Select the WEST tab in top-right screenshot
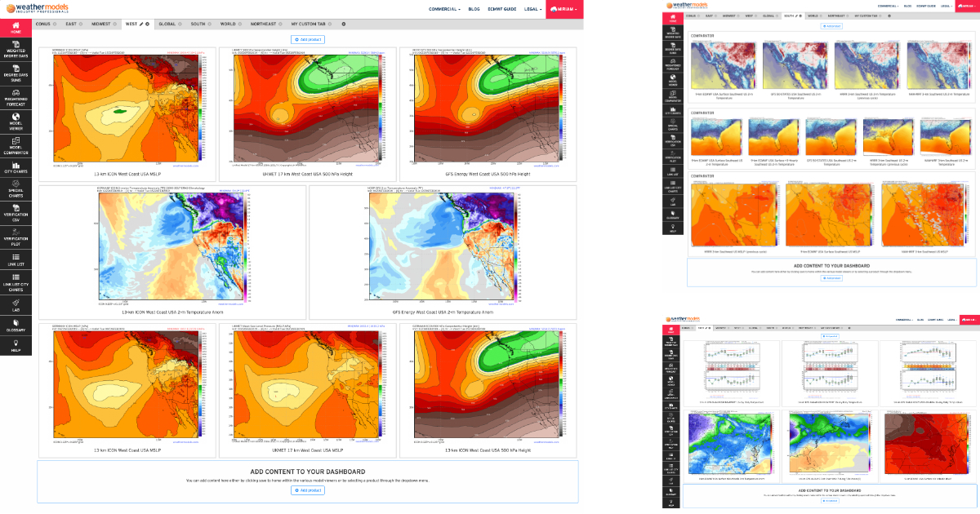The width and height of the screenshot is (980, 514). click(749, 16)
